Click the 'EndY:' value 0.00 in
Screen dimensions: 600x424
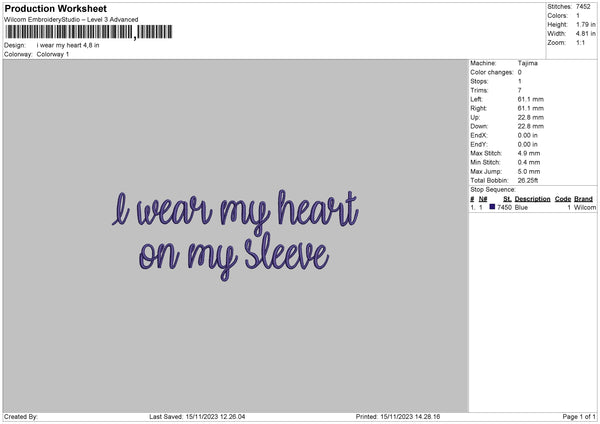[x=528, y=144]
